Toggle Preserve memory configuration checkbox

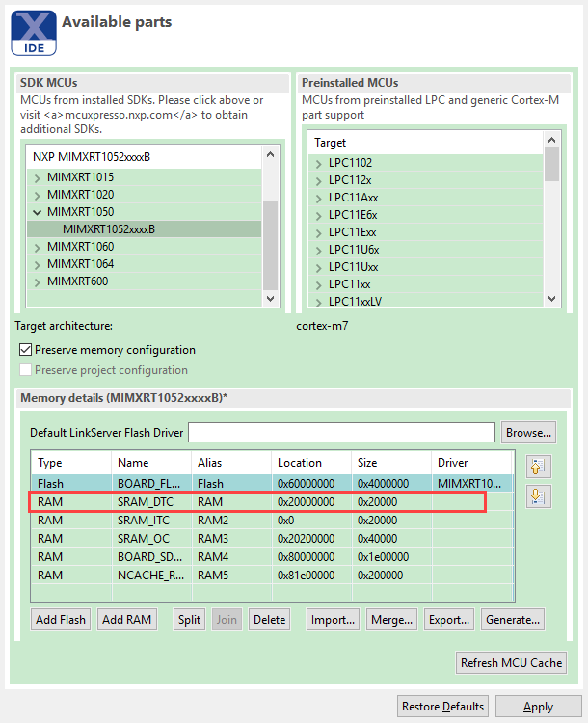[25, 350]
